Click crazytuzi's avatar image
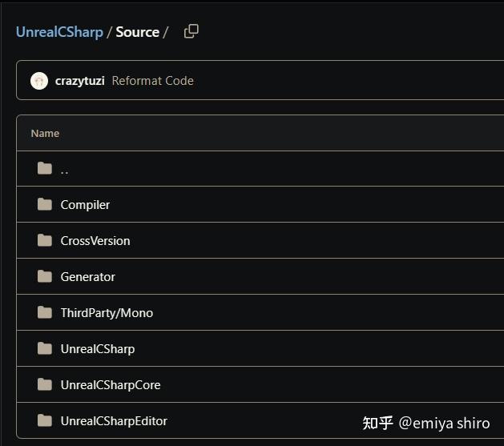The height and width of the screenshot is (446, 504). 39,81
